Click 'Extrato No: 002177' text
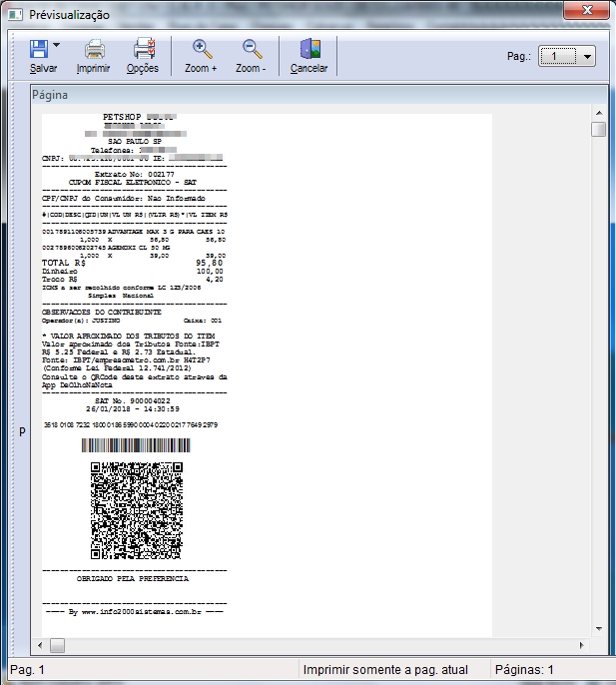Screen dimensions: 616x685 tap(134, 174)
